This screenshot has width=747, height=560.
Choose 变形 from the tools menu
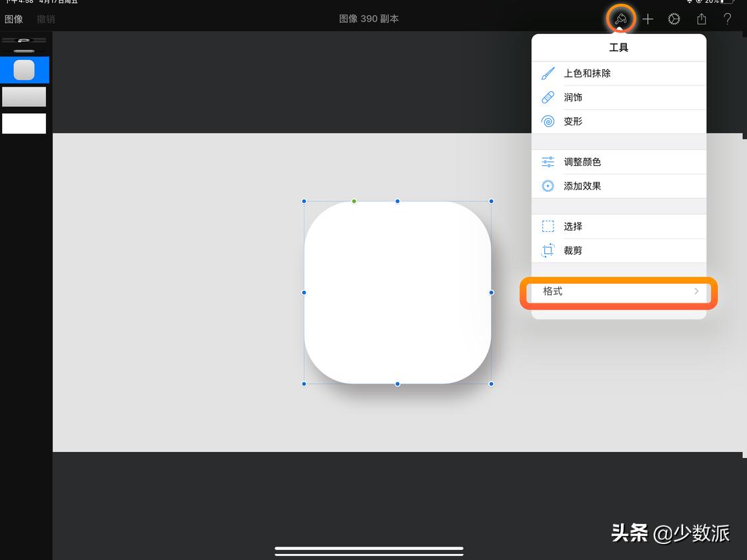(619, 121)
